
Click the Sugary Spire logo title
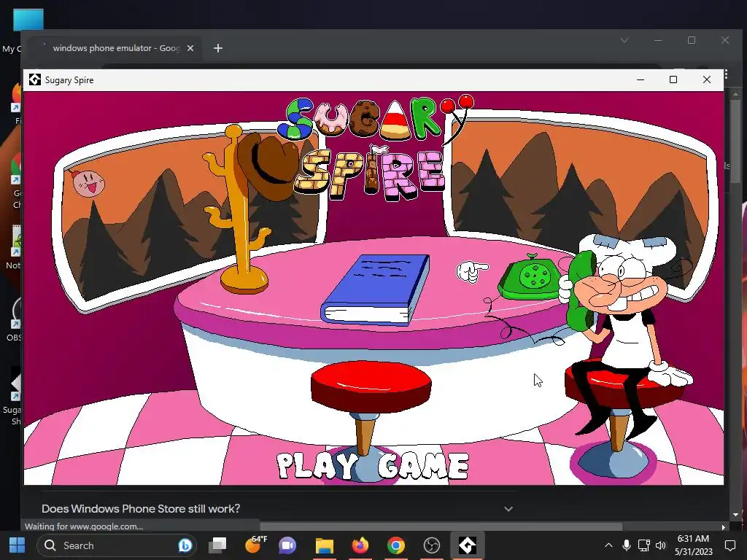click(x=375, y=147)
